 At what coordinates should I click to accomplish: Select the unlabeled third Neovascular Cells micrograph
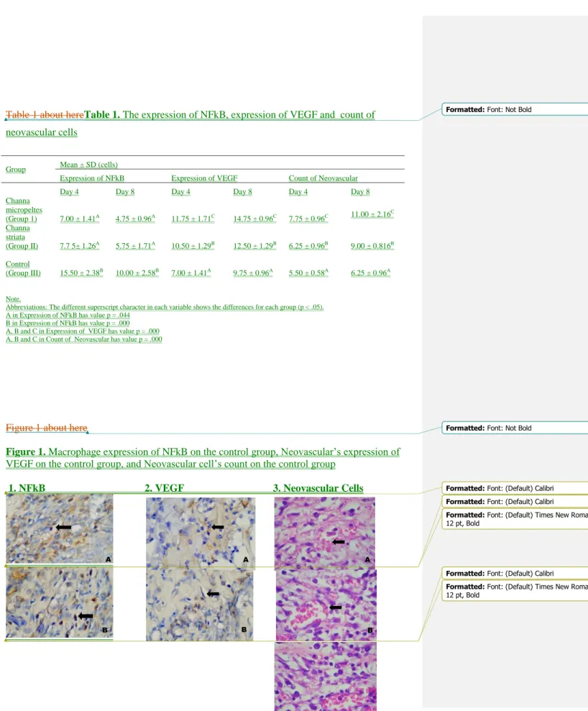[326, 676]
